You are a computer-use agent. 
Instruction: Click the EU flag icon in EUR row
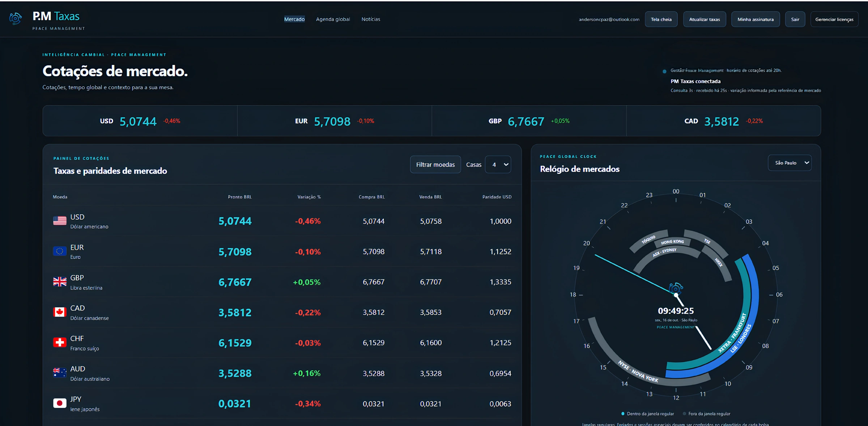tap(60, 251)
